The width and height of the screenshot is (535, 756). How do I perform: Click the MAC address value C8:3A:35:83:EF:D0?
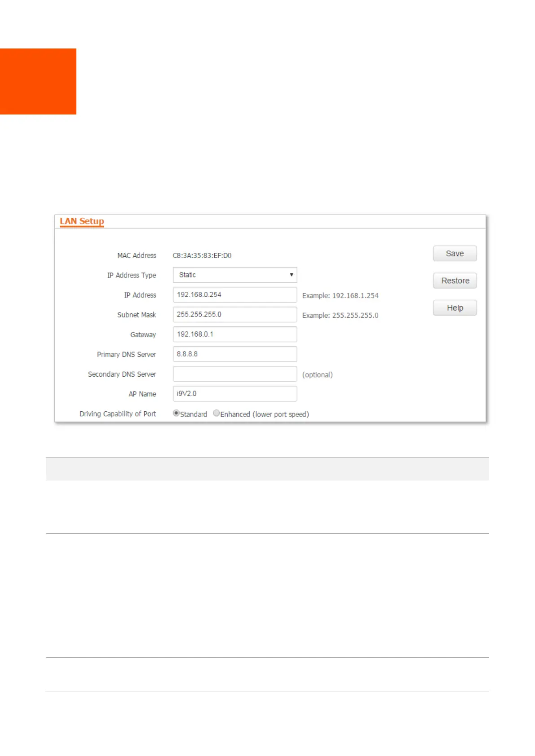[x=202, y=255]
